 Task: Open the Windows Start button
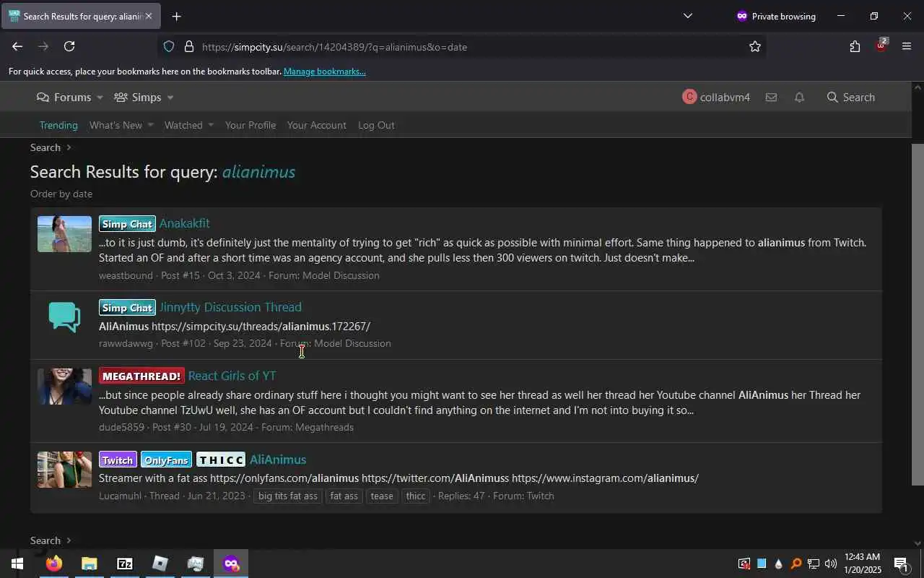[17, 564]
